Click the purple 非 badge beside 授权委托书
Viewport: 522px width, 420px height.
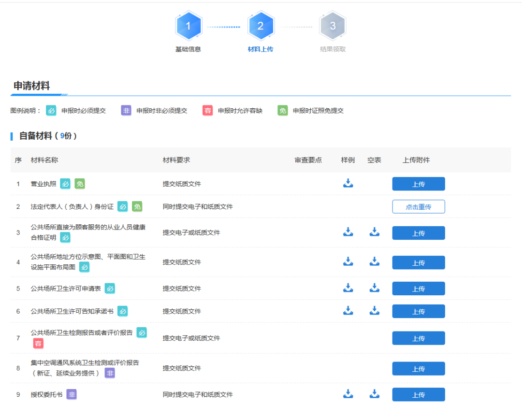pyautogui.click(x=72, y=394)
